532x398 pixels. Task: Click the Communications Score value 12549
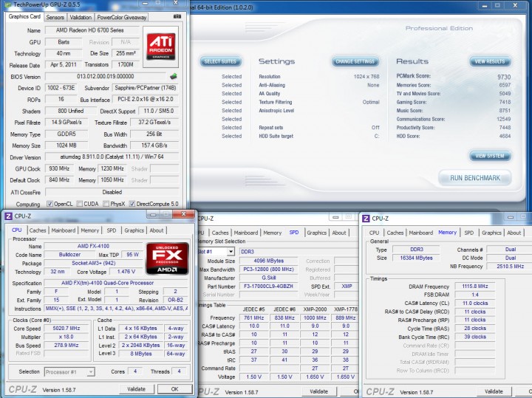tap(503, 119)
